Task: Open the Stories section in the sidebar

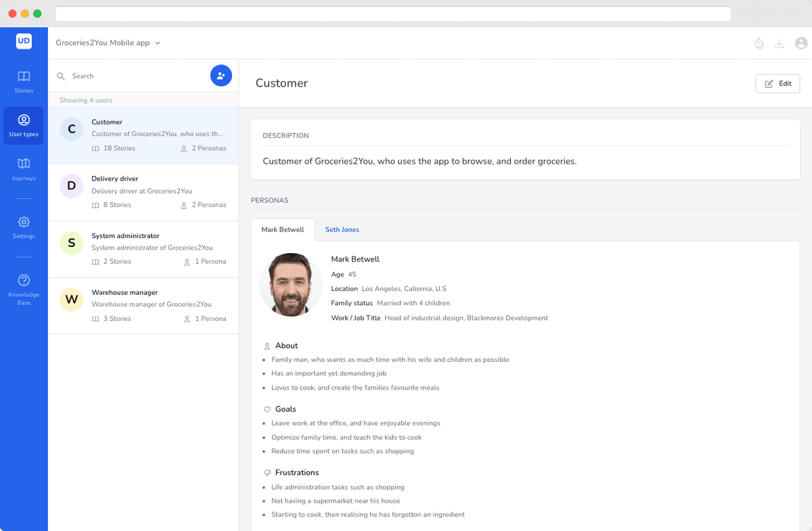Action: tap(24, 80)
